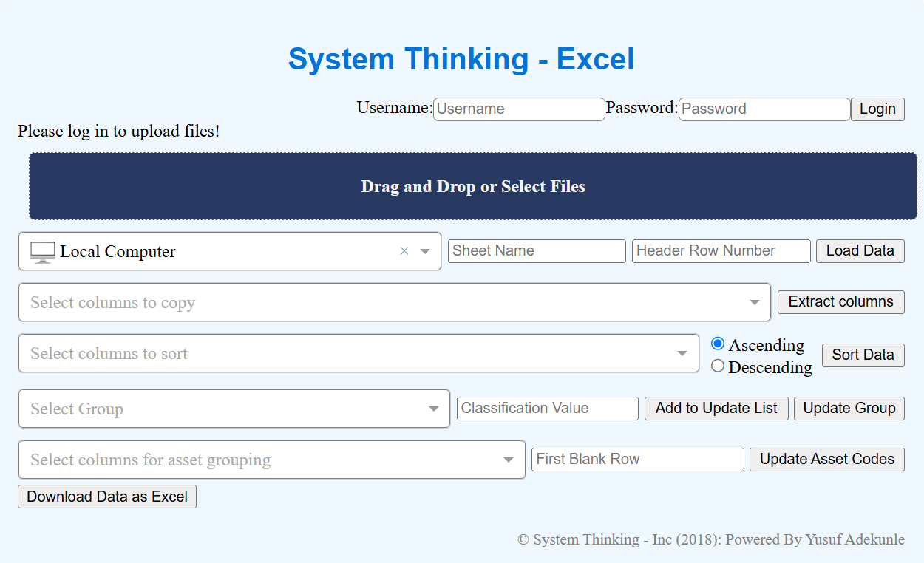The width and height of the screenshot is (924, 563).
Task: Click the Sort Data button
Action: (x=863, y=355)
